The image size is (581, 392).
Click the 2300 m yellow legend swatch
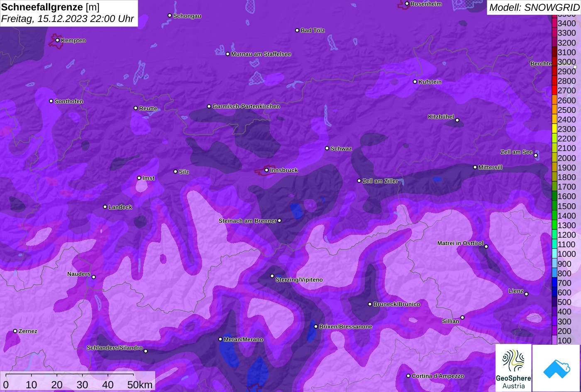554,129
